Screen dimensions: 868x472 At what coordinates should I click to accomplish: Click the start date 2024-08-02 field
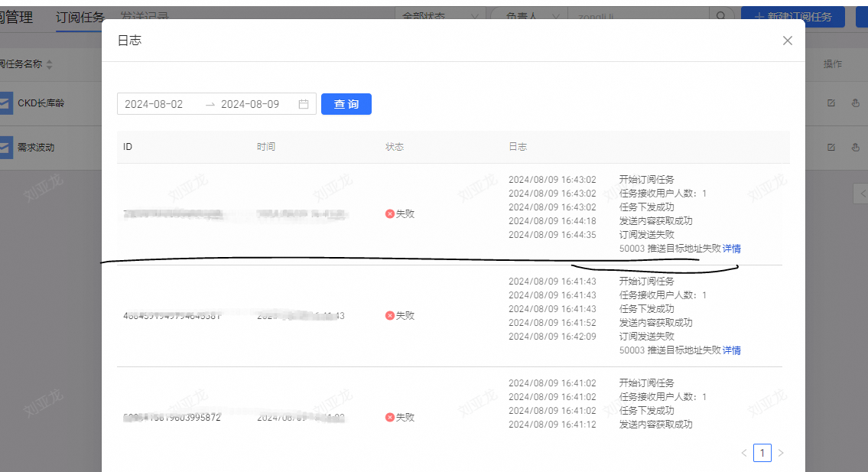click(x=154, y=104)
